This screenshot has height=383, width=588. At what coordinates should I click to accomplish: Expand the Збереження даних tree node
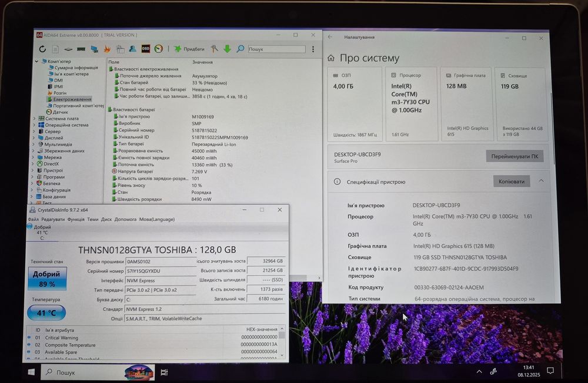pyautogui.click(x=34, y=150)
